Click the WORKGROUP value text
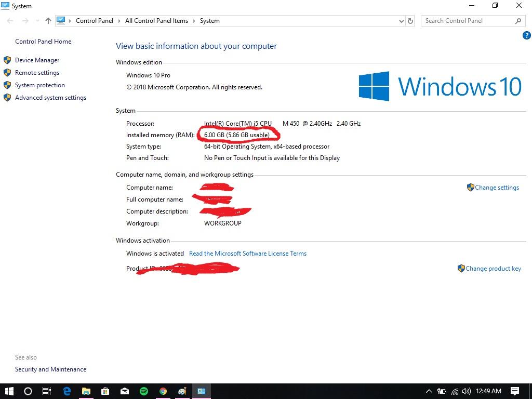The height and width of the screenshot is (399, 532). point(222,223)
